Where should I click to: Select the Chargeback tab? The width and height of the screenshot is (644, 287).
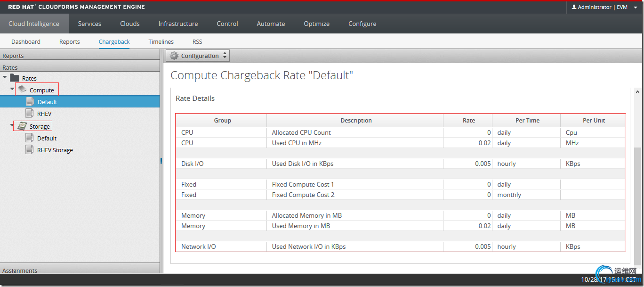tap(114, 41)
